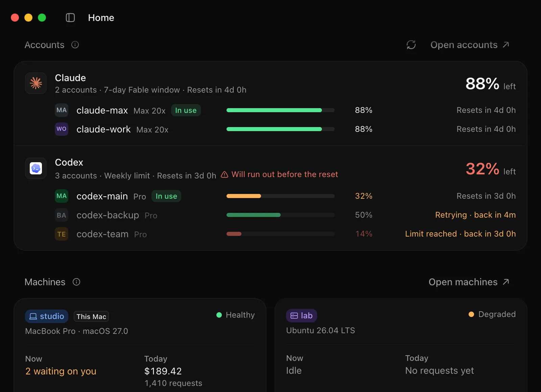The image size is (541, 392).
Task: Click '1,410 requests' text
Action: point(173,383)
